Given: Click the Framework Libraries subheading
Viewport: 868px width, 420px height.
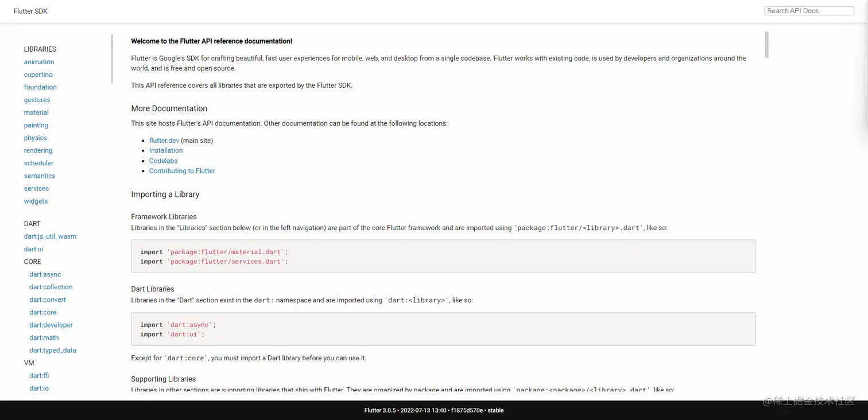Looking at the screenshot, I should (164, 217).
